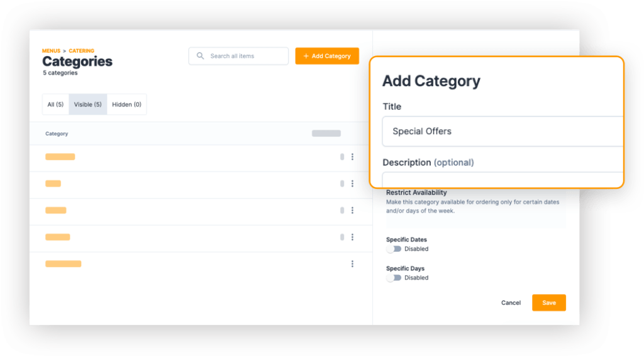
Task: Select the fifth category name placeholder
Action: coord(64,264)
